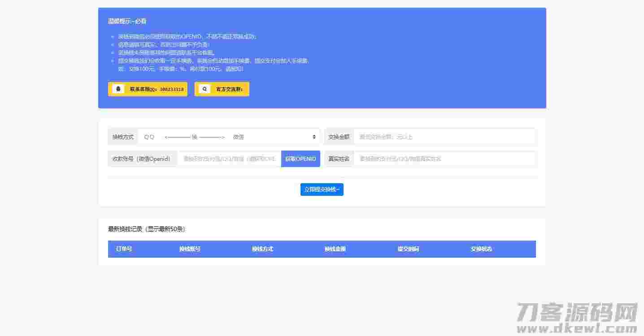Image resolution: width=644 pixels, height=336 pixels.
Task: Click the 收款账号 Openid input field
Action: click(x=229, y=159)
